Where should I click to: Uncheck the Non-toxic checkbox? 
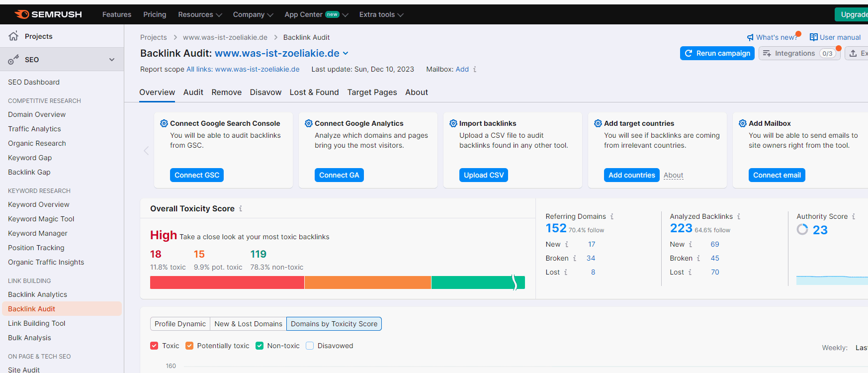(260, 346)
